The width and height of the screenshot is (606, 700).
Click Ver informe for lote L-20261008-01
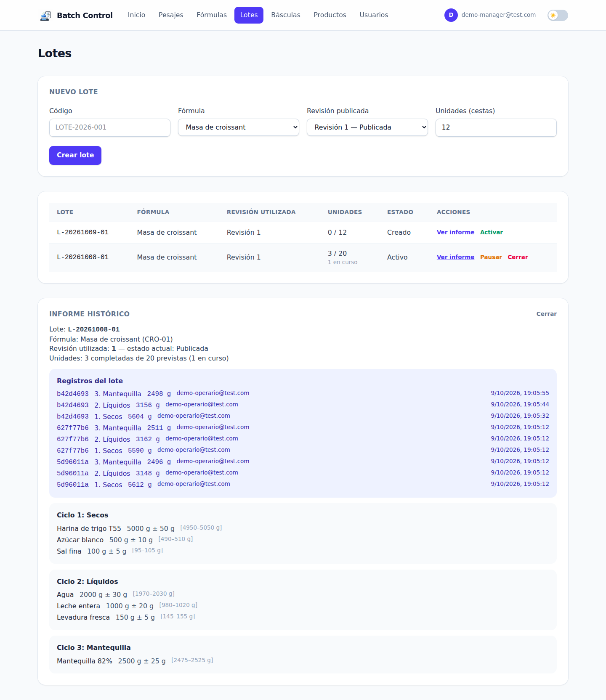(455, 257)
